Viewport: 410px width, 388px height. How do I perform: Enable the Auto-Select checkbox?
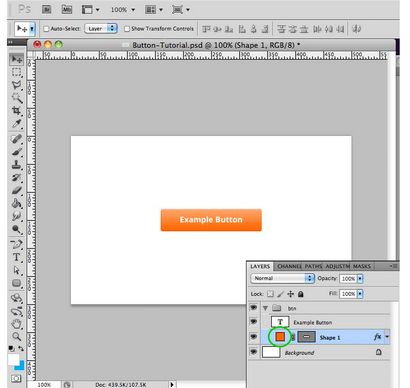click(x=46, y=29)
